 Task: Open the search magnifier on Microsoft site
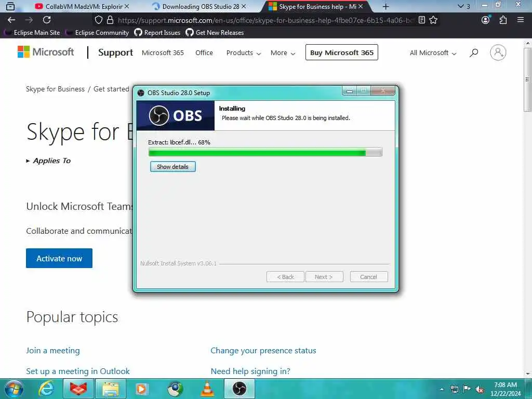[474, 52]
